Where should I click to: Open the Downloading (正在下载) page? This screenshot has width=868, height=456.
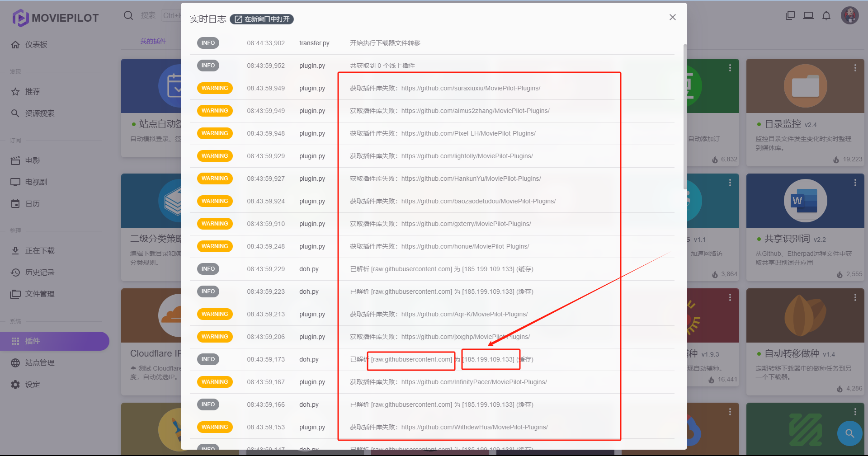click(x=39, y=251)
